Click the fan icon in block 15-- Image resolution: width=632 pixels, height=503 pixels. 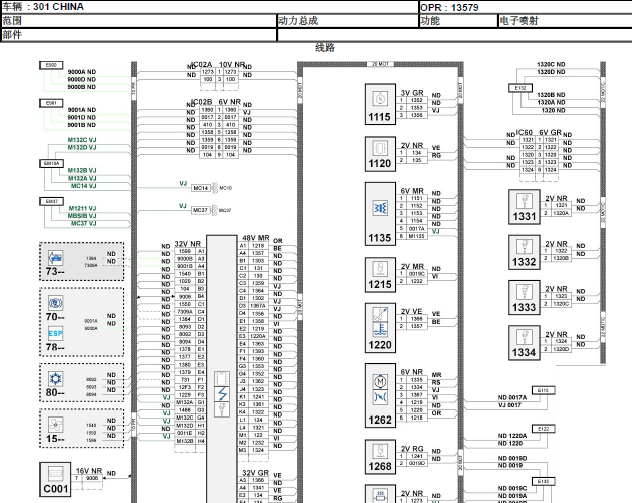tap(55, 425)
